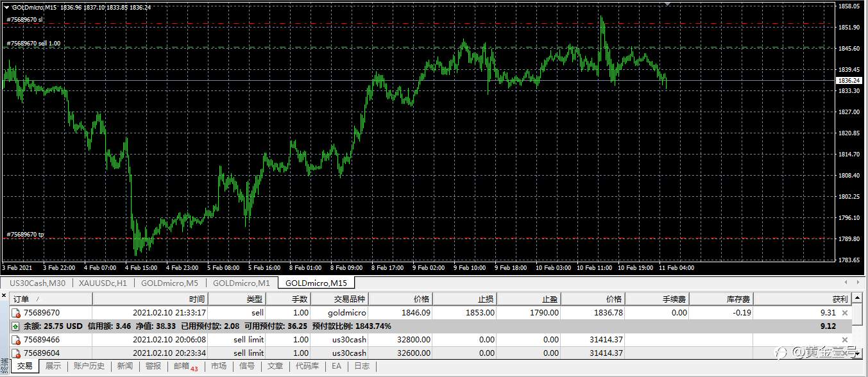868x377 pixels.
Task: Click the order icon beside 75689604
Action: pos(15,353)
